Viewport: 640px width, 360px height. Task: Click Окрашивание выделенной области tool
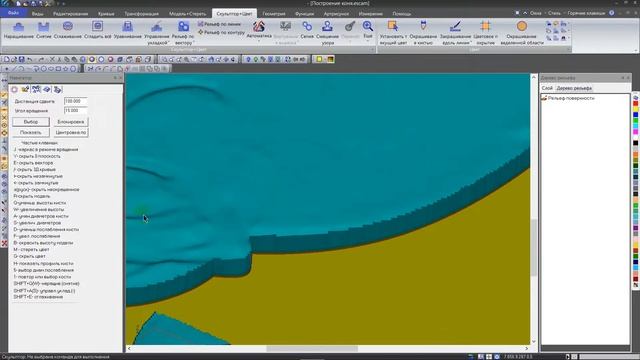tap(522, 33)
